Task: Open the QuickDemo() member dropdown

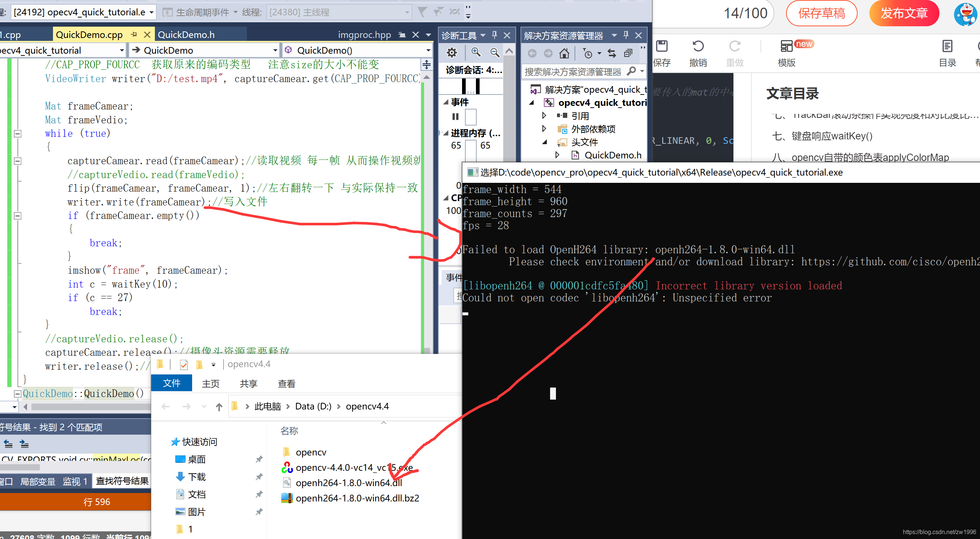Action: (428, 50)
